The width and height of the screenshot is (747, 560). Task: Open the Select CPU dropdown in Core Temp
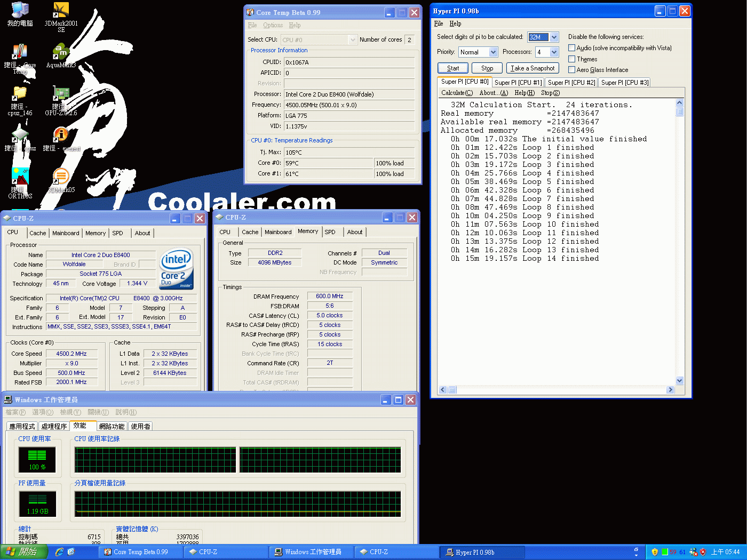click(x=353, y=39)
